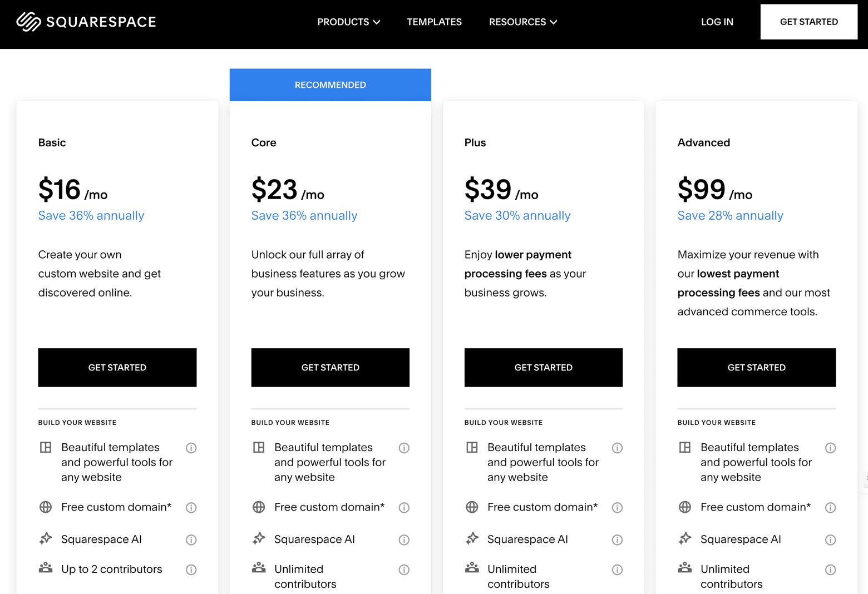868x594 pixels.
Task: Click the info icon beside Free custom domain in Basic
Action: click(x=191, y=507)
